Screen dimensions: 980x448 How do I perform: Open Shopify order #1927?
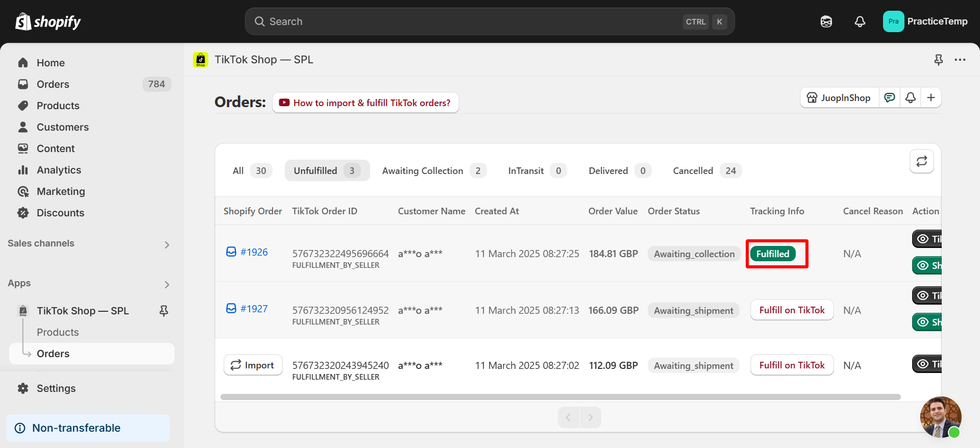247,309
